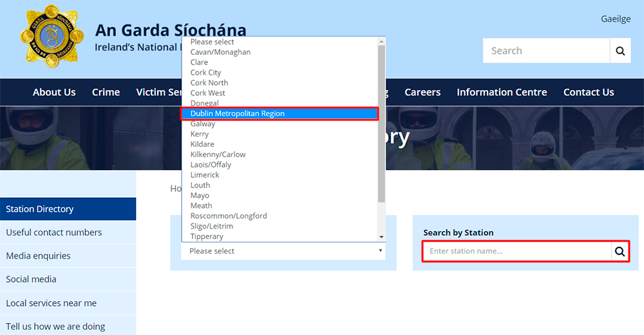This screenshot has height=335, width=644.
Task: Open Media enquiries sidebar link
Action: (x=68, y=256)
